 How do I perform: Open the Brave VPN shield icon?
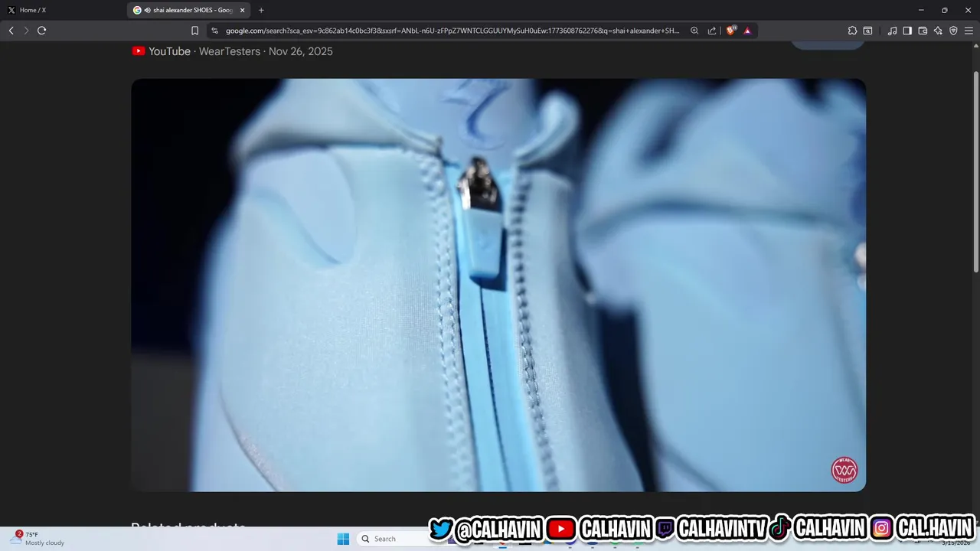[953, 31]
